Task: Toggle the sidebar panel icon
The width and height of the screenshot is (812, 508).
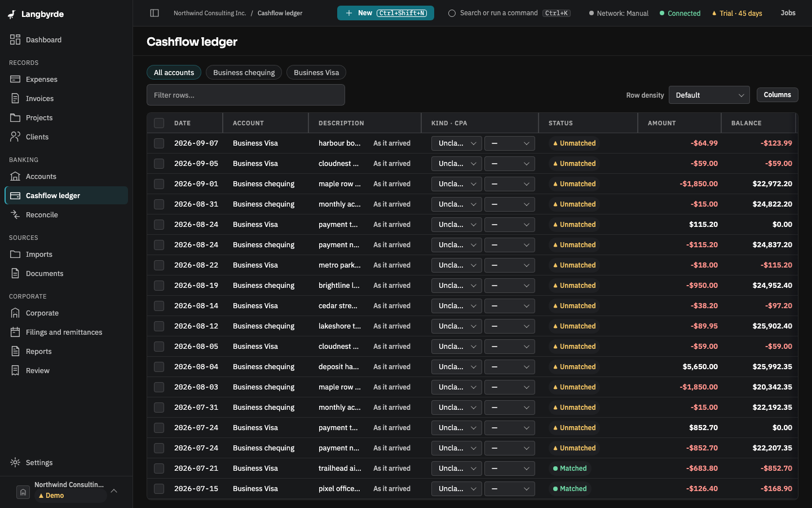Action: (x=155, y=13)
